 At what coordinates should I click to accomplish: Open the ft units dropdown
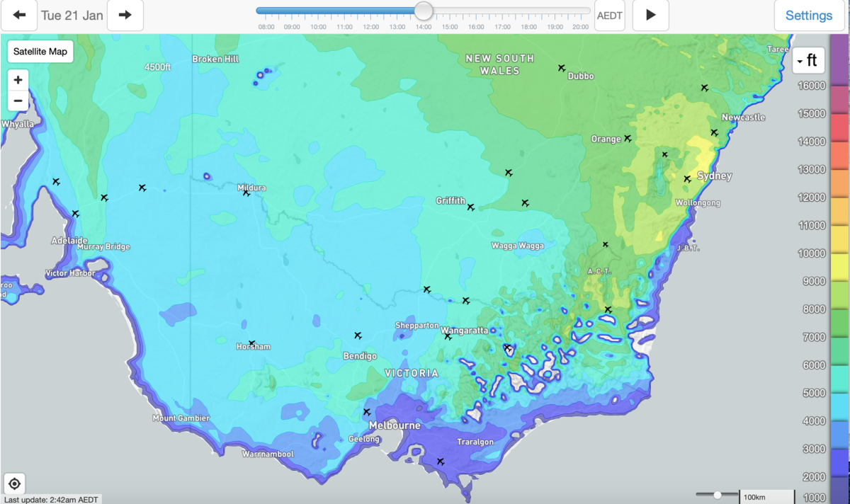808,61
